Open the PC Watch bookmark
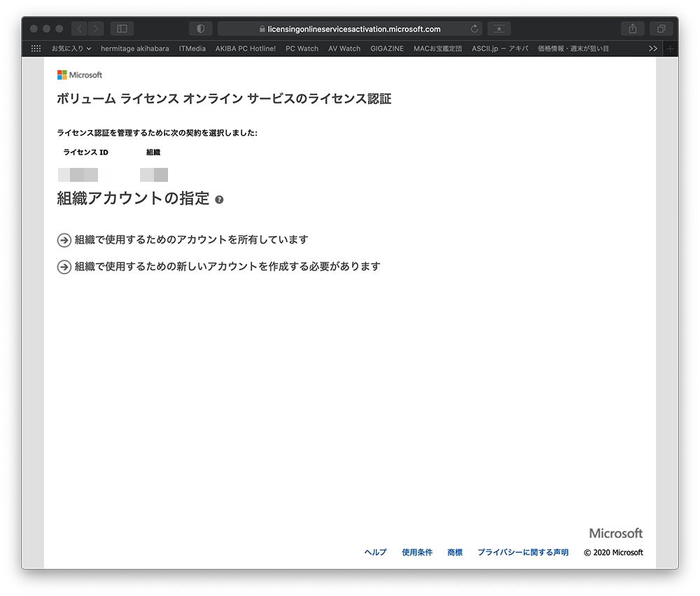This screenshot has height=596, width=700. click(302, 48)
